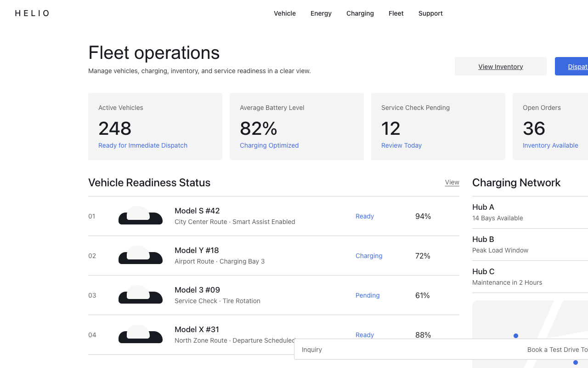Click the 88% battery value
Screen dimensions: 588x368
click(x=423, y=335)
